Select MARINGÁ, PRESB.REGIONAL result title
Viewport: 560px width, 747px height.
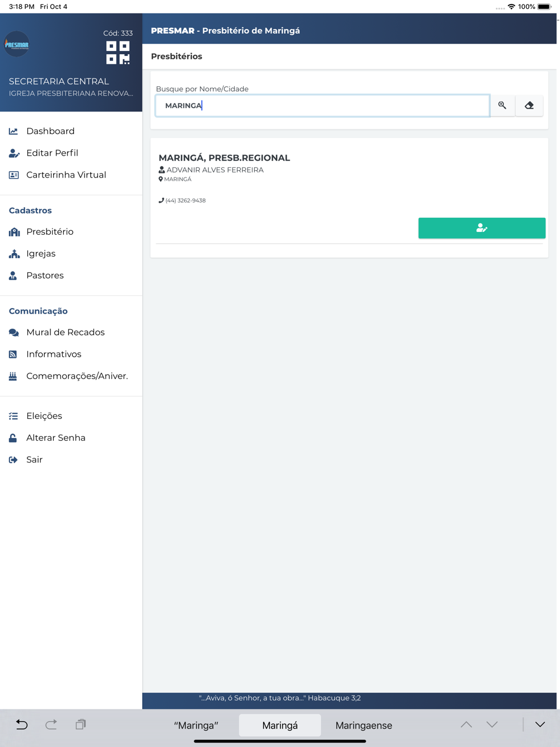pos(224,158)
